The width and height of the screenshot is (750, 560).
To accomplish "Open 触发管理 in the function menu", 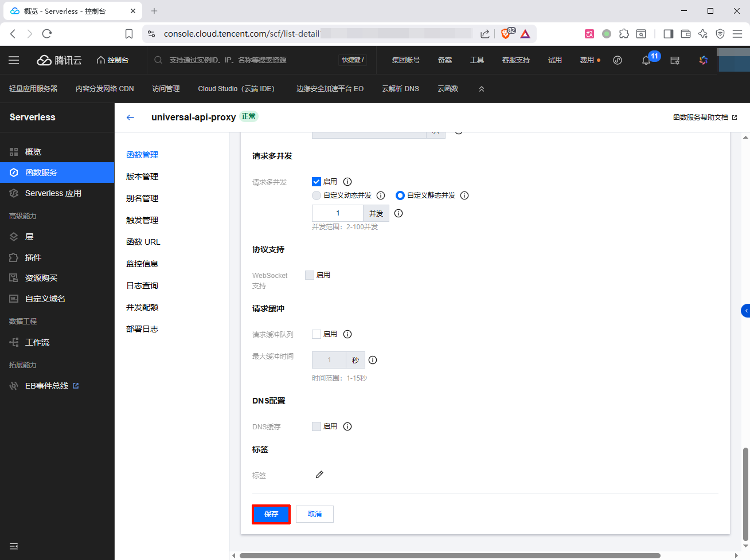I will (142, 220).
